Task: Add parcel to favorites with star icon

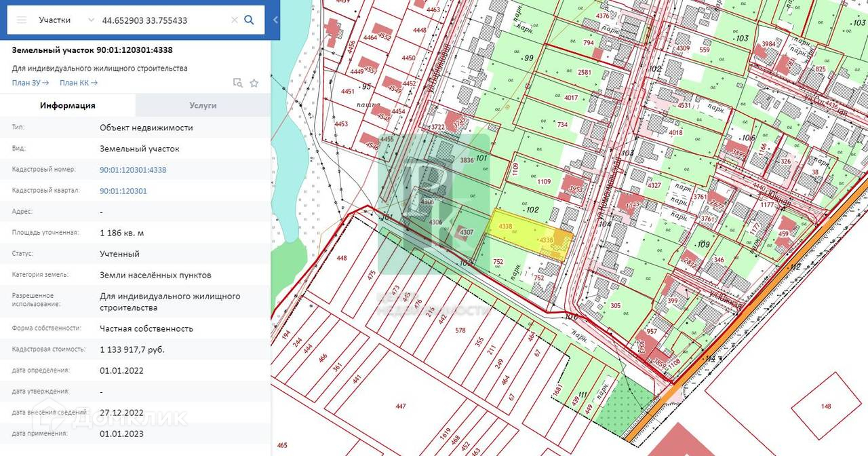Action: tap(254, 83)
